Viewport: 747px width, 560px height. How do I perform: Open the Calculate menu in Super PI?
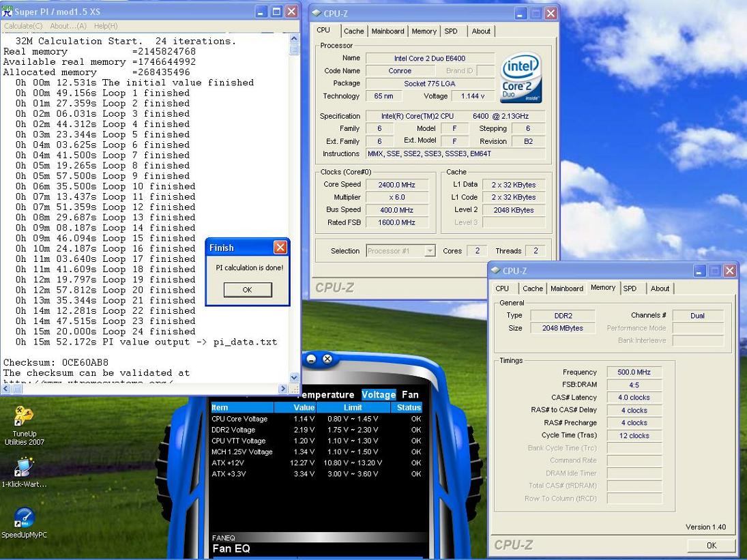pyautogui.click(x=23, y=26)
